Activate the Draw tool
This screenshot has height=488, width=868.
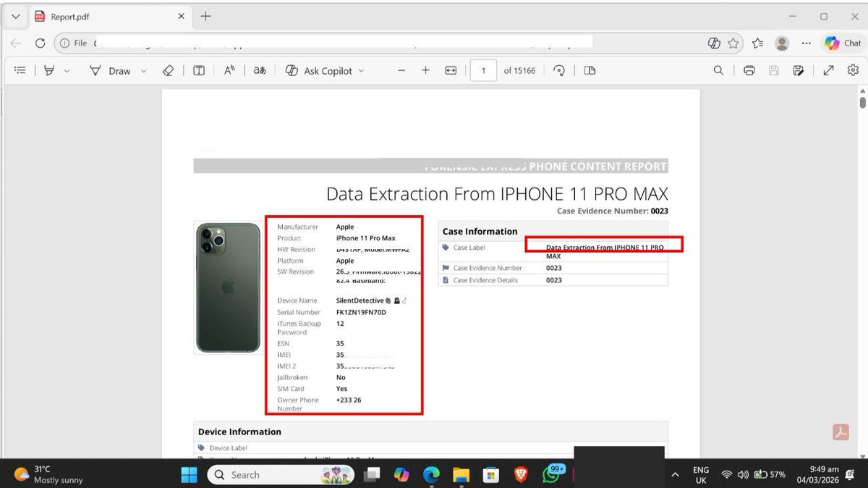(x=111, y=70)
